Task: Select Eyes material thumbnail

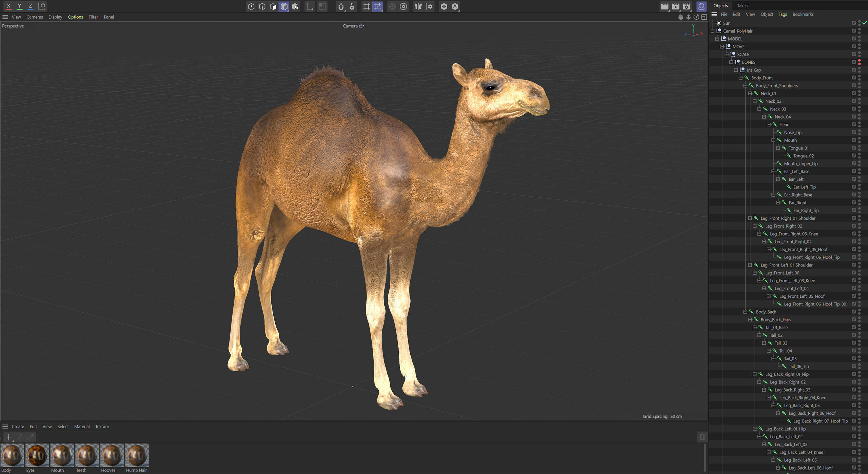Action: pyautogui.click(x=37, y=455)
